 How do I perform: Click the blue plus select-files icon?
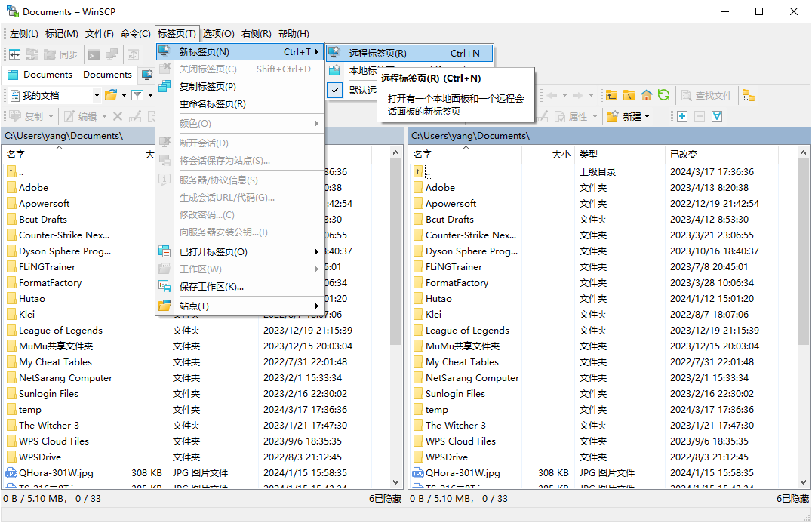tap(682, 116)
